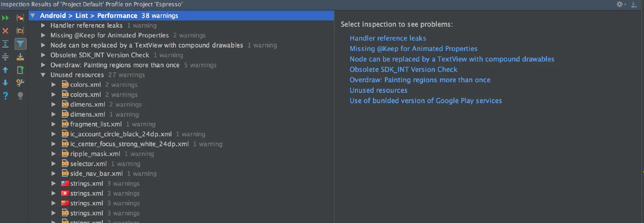Close inspection results with red X
The image size is (644, 223).
point(5,31)
